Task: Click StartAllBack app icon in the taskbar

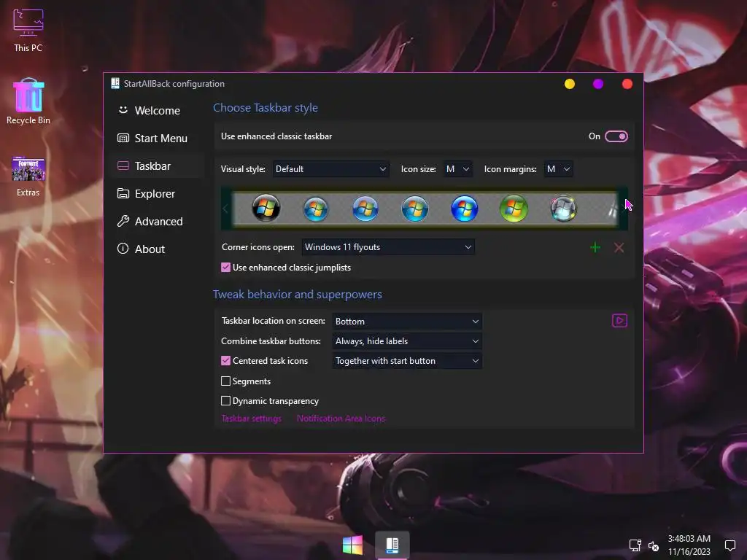Action: point(392,545)
